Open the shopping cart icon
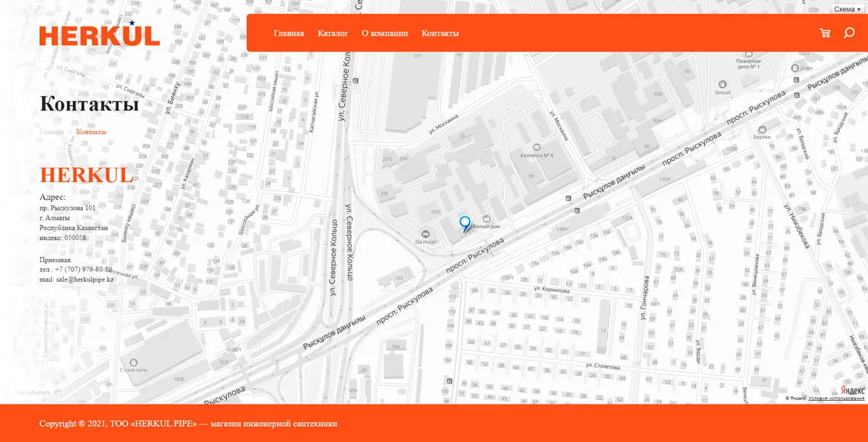This screenshot has height=442, width=868. pos(825,33)
